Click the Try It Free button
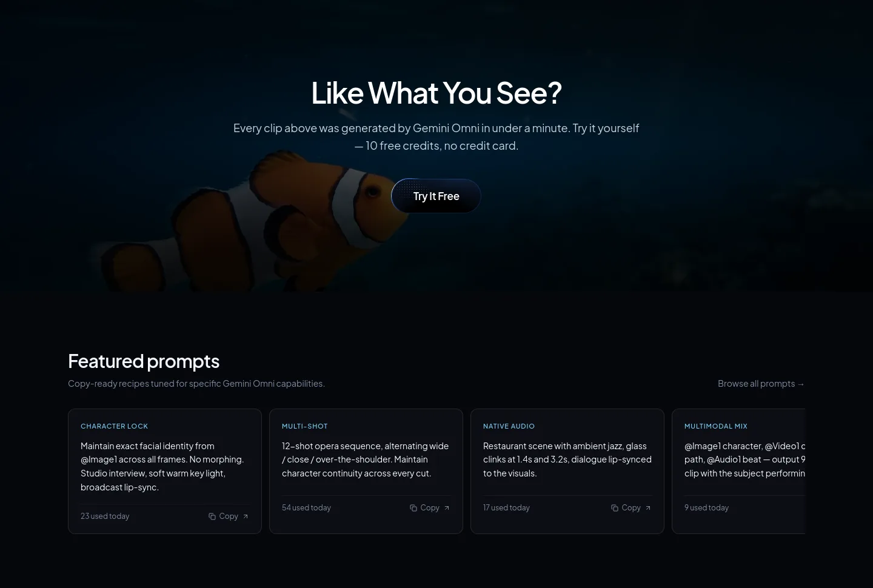 [x=436, y=196]
